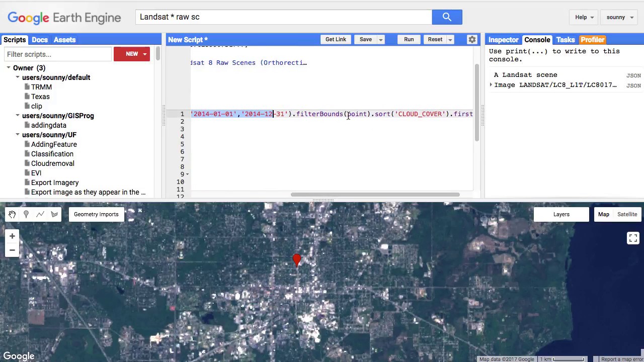Viewport: 644px width, 362px height.
Task: Select the draw line tool
Action: click(x=40, y=214)
